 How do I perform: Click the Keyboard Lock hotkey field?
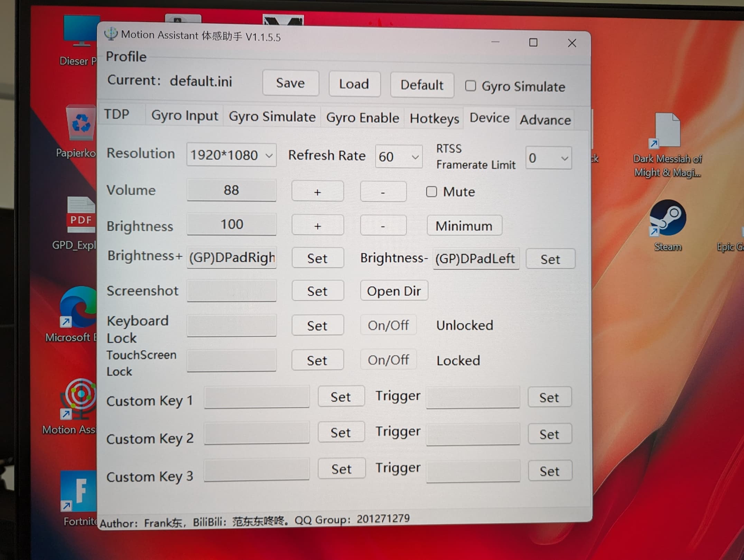point(232,325)
